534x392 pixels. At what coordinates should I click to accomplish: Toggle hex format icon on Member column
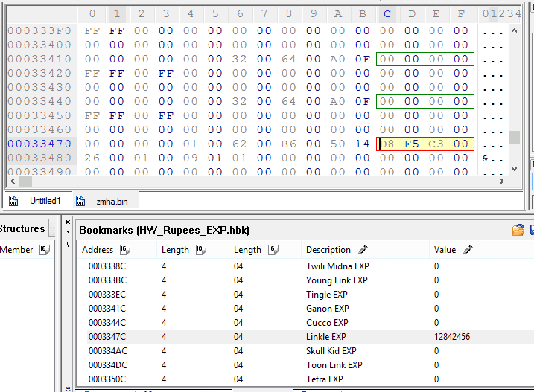[45, 250]
